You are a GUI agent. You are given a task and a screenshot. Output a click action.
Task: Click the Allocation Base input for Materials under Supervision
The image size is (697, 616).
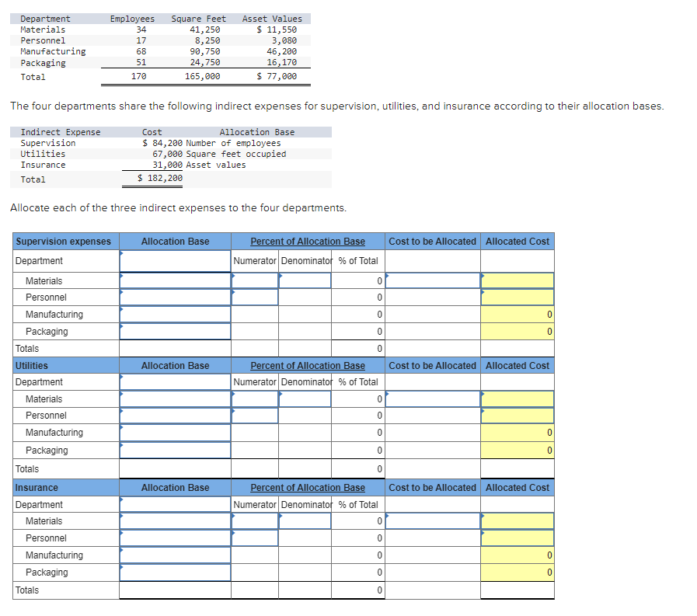(x=175, y=280)
